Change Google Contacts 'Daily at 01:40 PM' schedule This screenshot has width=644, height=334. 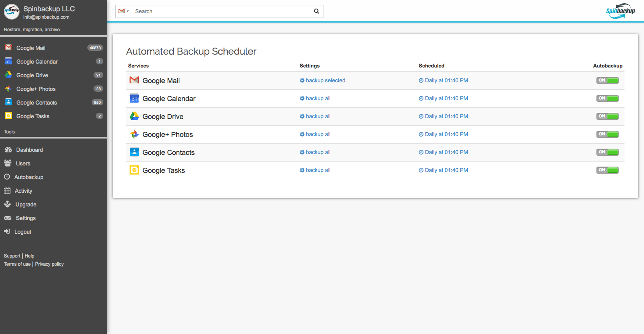tap(443, 152)
